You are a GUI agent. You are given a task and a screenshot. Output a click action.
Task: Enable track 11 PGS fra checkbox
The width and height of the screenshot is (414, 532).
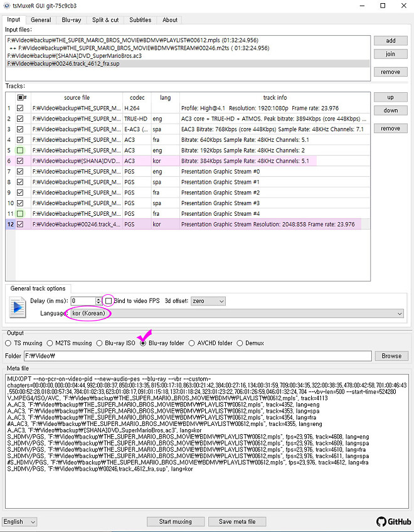point(20,214)
